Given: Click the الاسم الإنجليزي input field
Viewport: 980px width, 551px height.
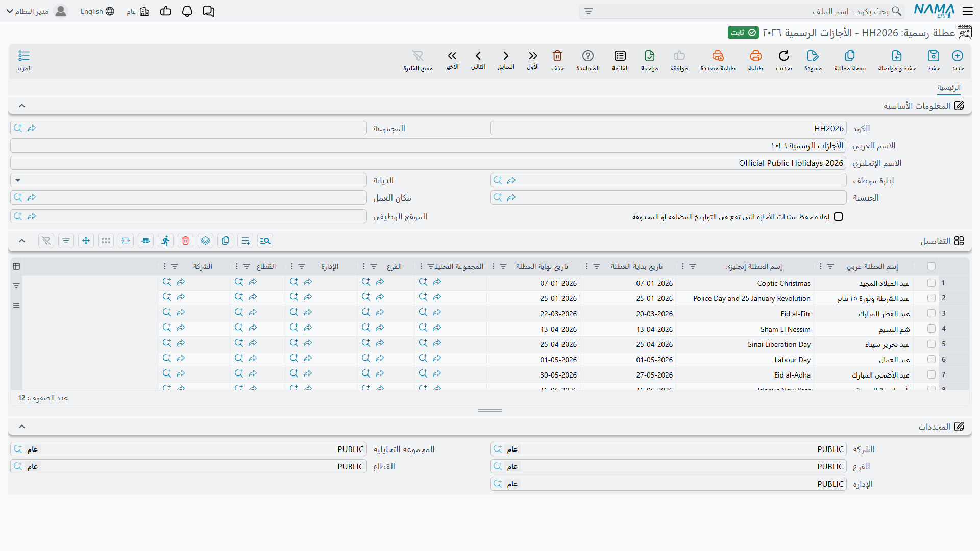Looking at the screenshot, I should [x=428, y=163].
